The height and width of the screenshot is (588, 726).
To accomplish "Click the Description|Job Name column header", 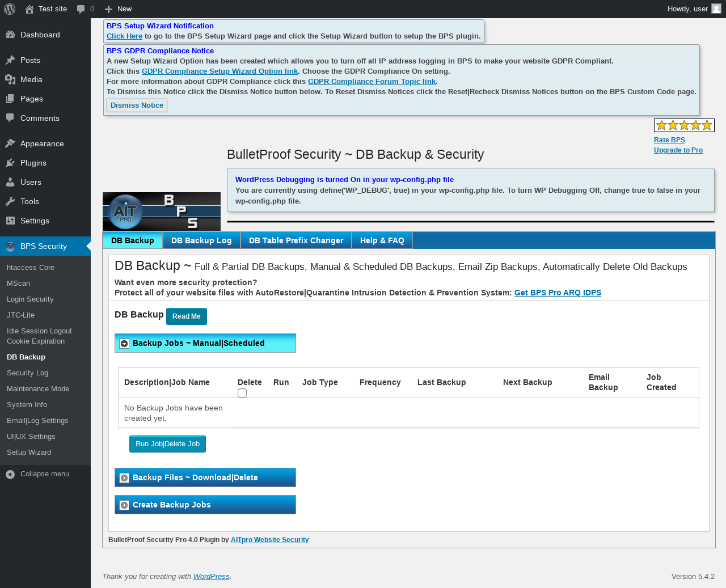I will click(167, 382).
